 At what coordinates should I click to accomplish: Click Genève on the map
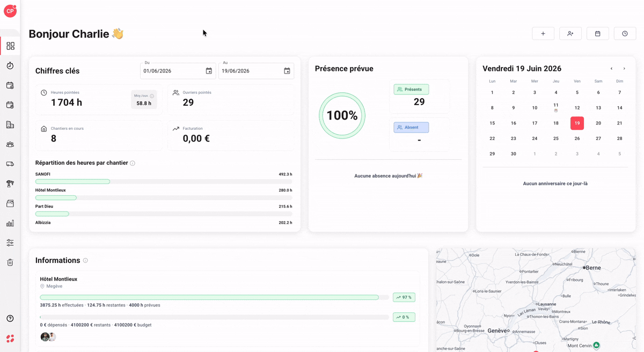pyautogui.click(x=499, y=331)
